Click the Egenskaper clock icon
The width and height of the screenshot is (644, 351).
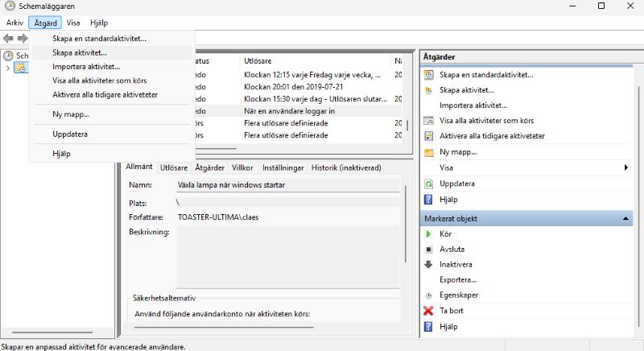(x=428, y=295)
